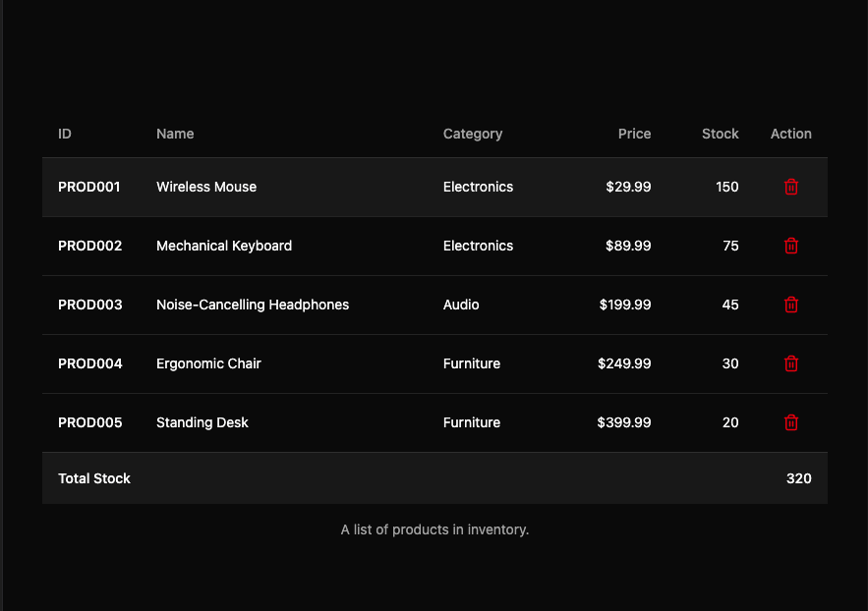Click Noise-Cancelling Headphones name
This screenshot has height=611, width=868.
pos(253,305)
